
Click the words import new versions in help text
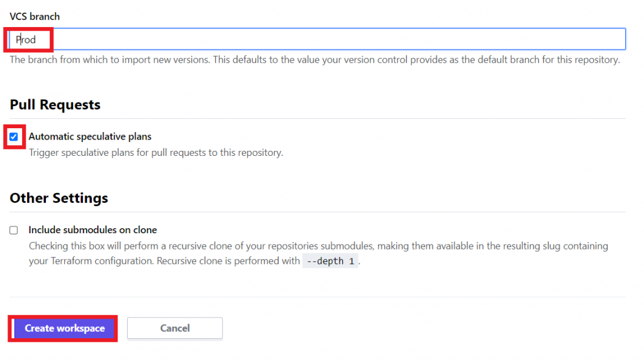(167, 60)
